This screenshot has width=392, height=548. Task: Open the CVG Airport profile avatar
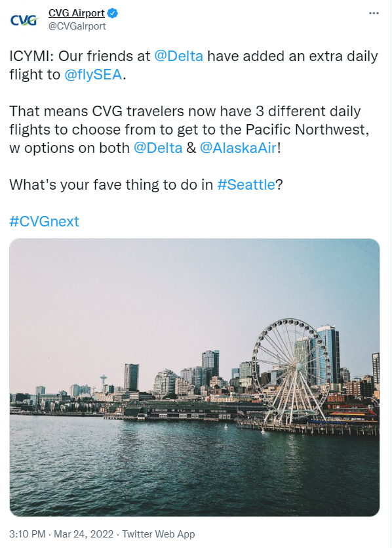(24, 20)
